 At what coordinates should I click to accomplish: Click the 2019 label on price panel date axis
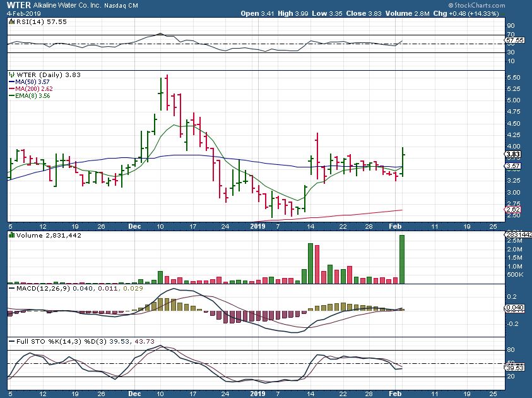257,227
